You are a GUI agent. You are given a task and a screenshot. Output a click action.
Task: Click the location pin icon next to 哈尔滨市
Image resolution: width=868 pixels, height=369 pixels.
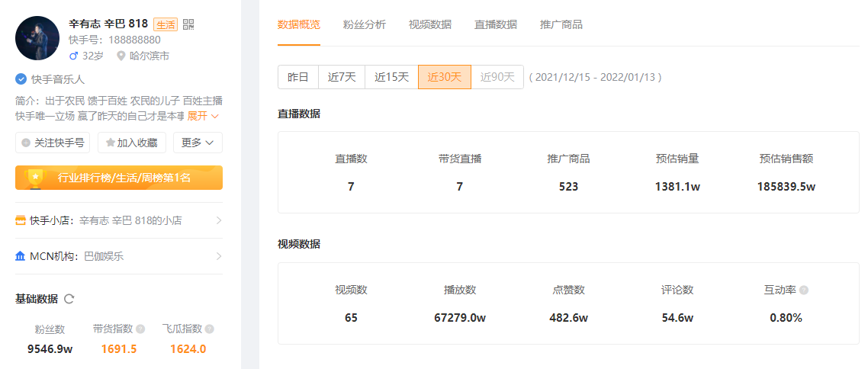pyautogui.click(x=121, y=56)
